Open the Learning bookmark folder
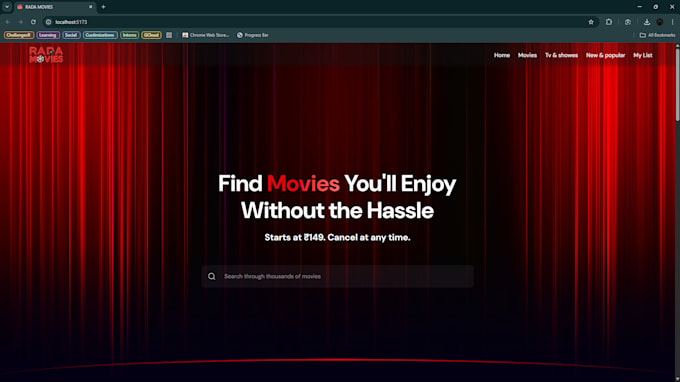 [48, 35]
